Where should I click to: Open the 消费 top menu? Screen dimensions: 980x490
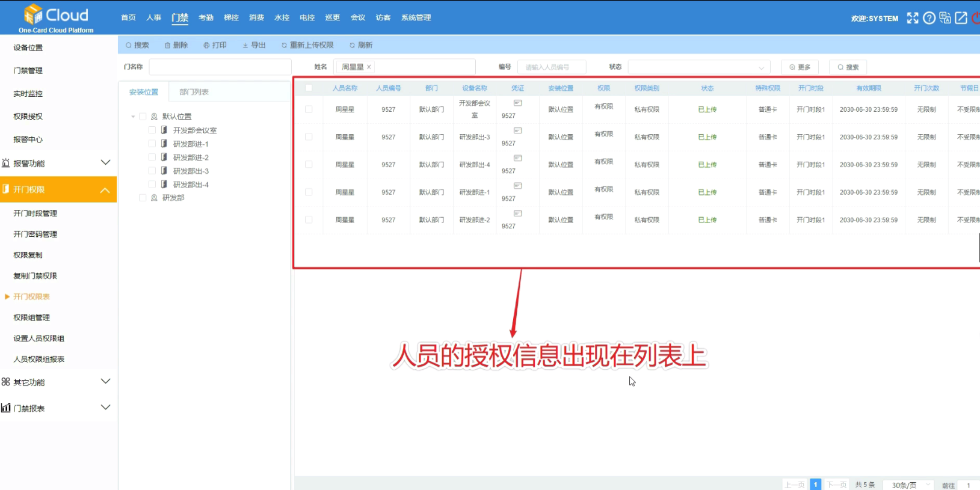257,17
